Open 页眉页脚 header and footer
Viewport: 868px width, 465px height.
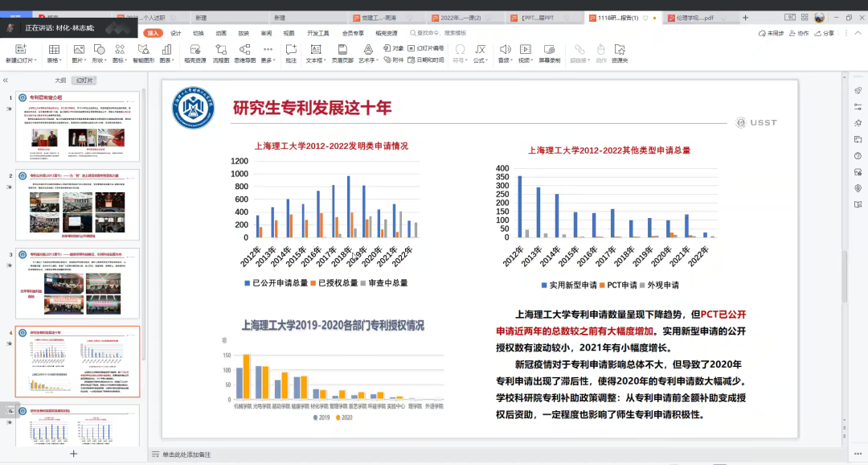pos(342,54)
